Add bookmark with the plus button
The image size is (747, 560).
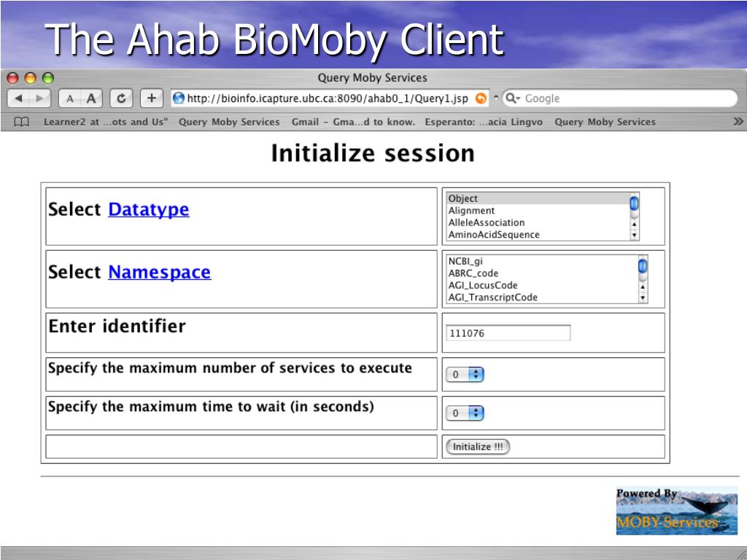(152, 98)
